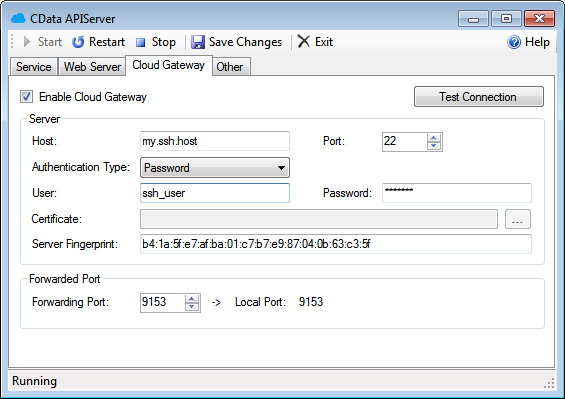Click the disabled Certificate path field
Image resolution: width=565 pixels, height=399 pixels.
(x=319, y=219)
